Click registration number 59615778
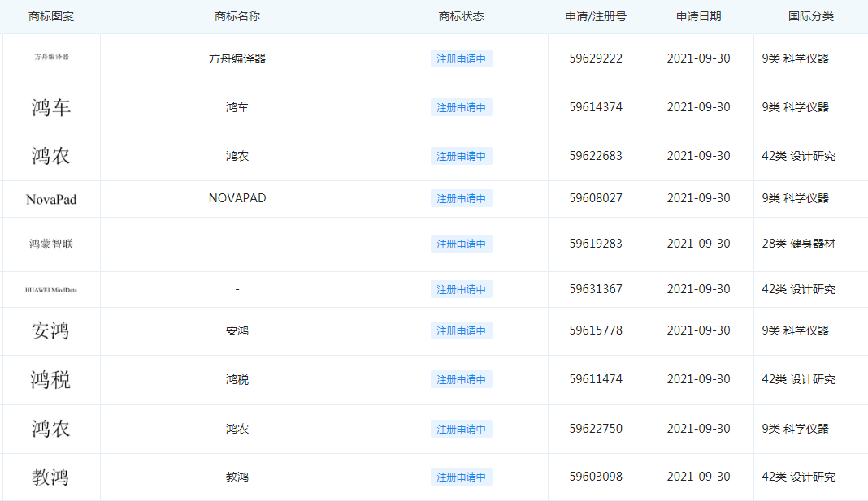This screenshot has width=868, height=501. 596,330
